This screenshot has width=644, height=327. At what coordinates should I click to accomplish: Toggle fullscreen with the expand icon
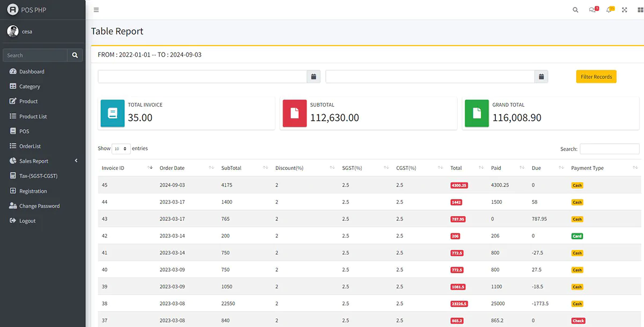625,10
